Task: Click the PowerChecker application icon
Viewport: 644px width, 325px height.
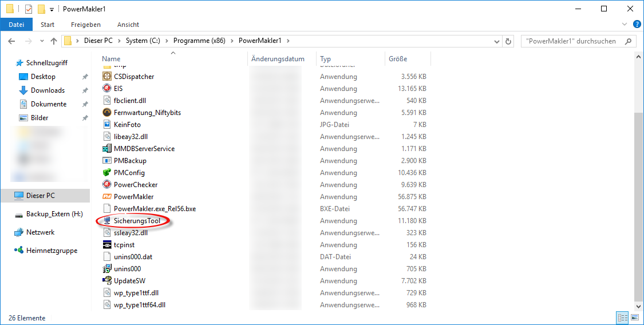Action: (107, 185)
